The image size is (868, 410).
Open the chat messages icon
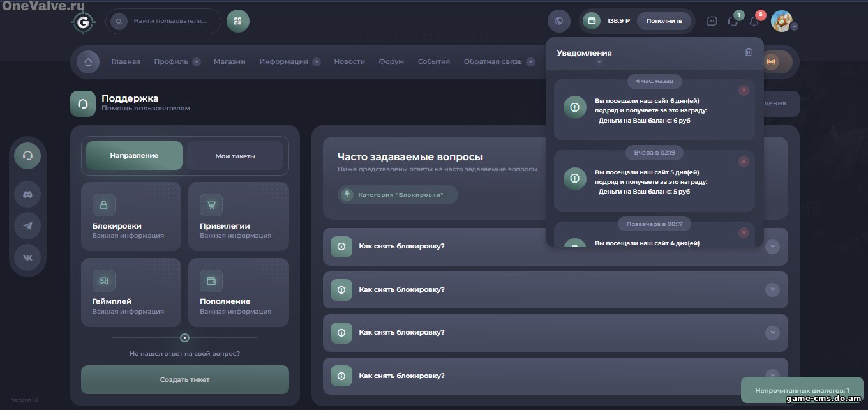point(712,21)
